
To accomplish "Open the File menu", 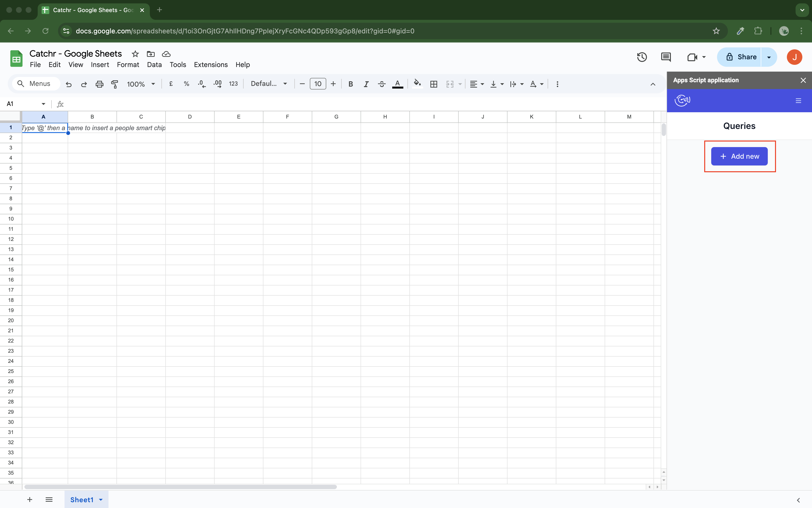I will pos(35,65).
